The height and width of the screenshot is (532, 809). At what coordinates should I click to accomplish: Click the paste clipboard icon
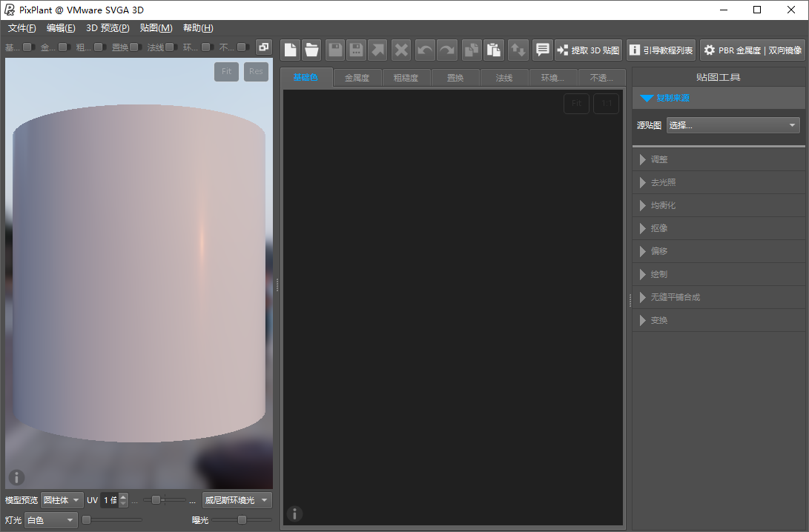[x=493, y=50]
